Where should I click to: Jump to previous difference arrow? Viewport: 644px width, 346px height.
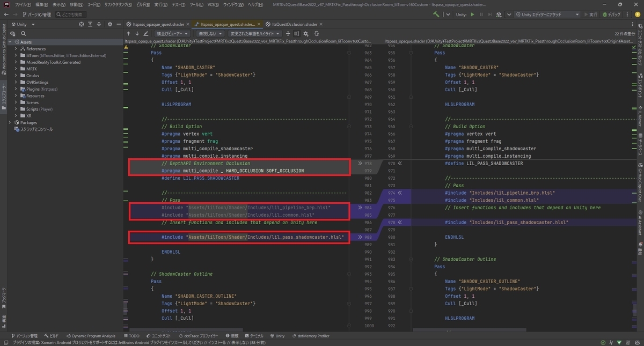click(x=128, y=33)
